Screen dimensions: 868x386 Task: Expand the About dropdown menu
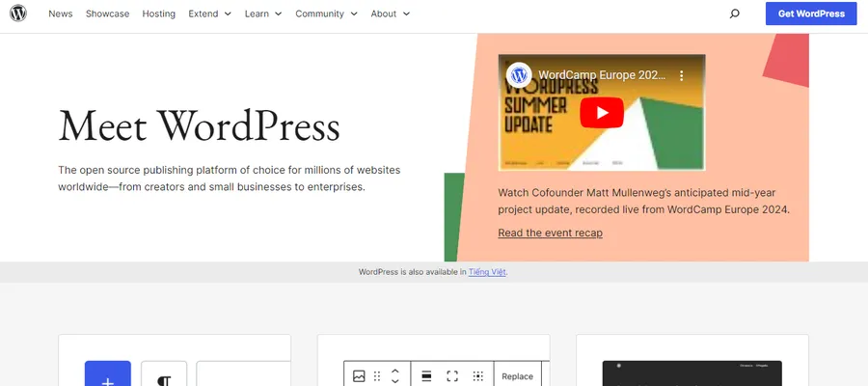coord(391,14)
